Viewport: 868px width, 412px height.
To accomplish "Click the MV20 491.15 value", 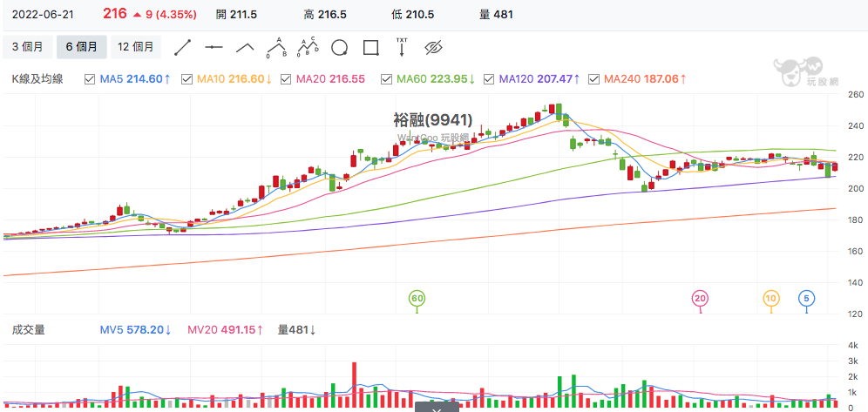I will coord(226,330).
